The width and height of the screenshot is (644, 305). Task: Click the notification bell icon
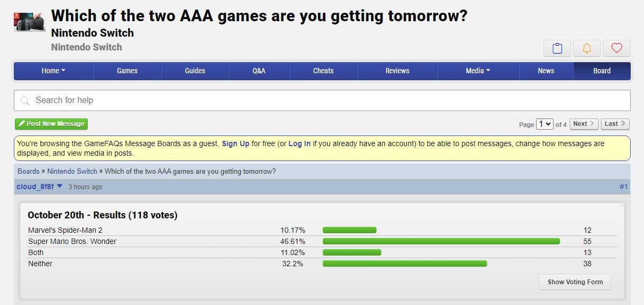[587, 48]
